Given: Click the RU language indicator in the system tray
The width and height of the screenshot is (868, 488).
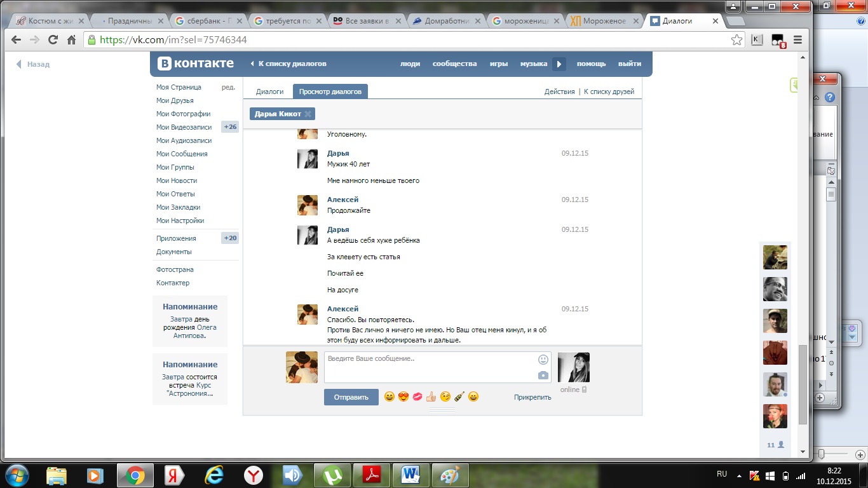Looking at the screenshot, I should 721,474.
